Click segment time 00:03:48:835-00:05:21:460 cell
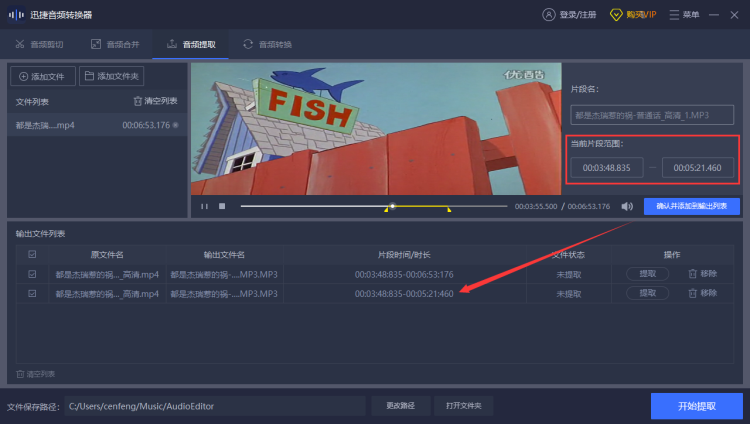This screenshot has height=424, width=750. (x=404, y=293)
